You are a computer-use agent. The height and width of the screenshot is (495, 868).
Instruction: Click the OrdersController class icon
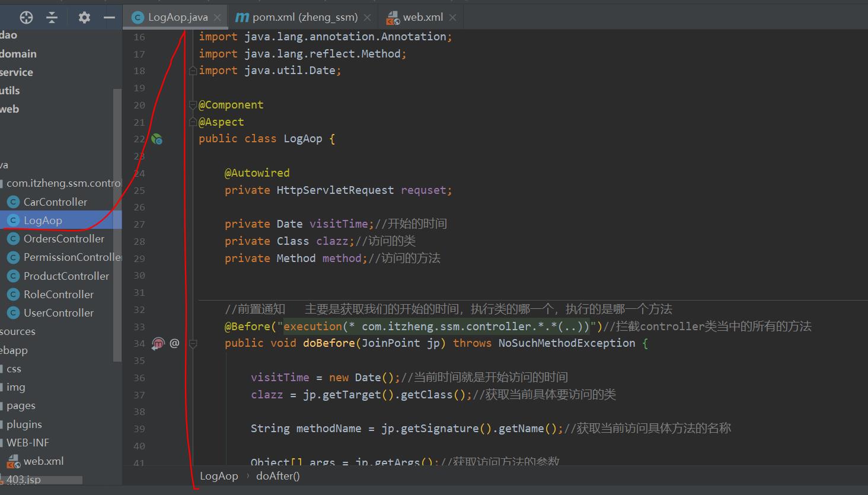coord(13,239)
